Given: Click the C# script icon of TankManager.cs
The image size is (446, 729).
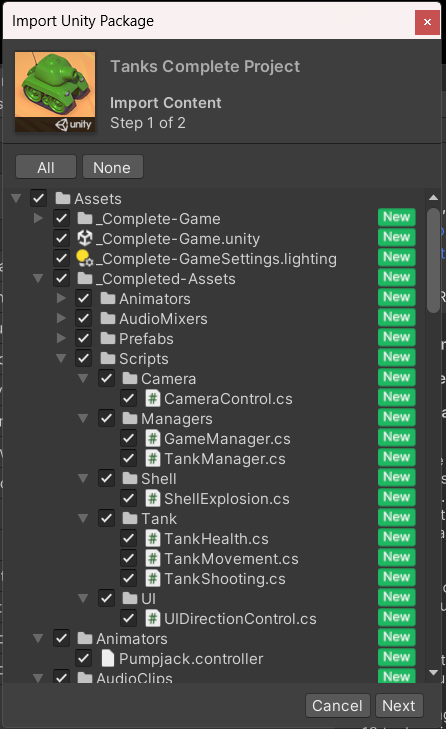Looking at the screenshot, I should click(x=153, y=458).
